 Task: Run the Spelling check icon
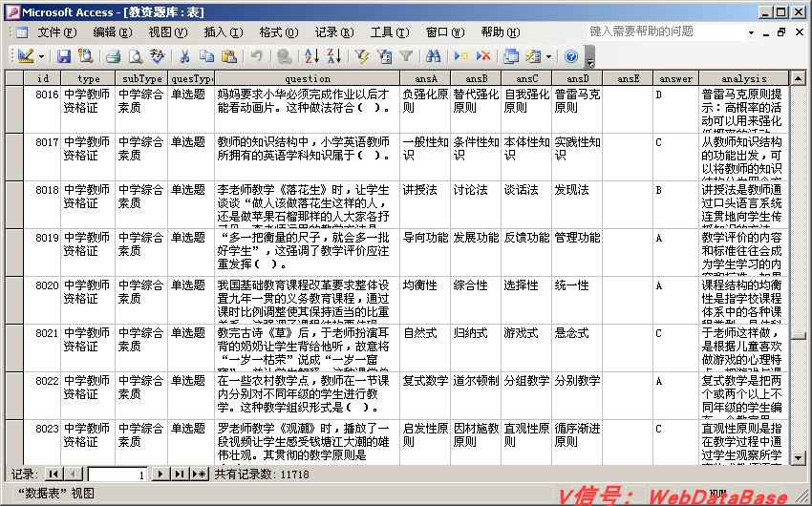point(157,56)
